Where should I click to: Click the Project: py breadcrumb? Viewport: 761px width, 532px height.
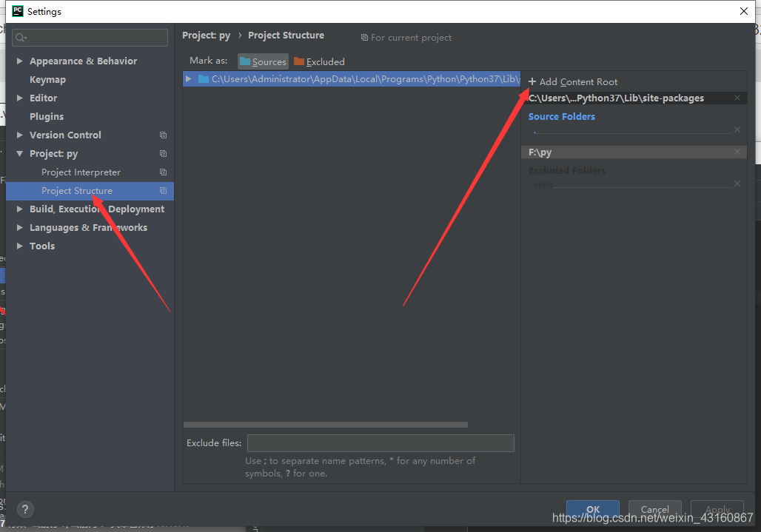click(207, 36)
